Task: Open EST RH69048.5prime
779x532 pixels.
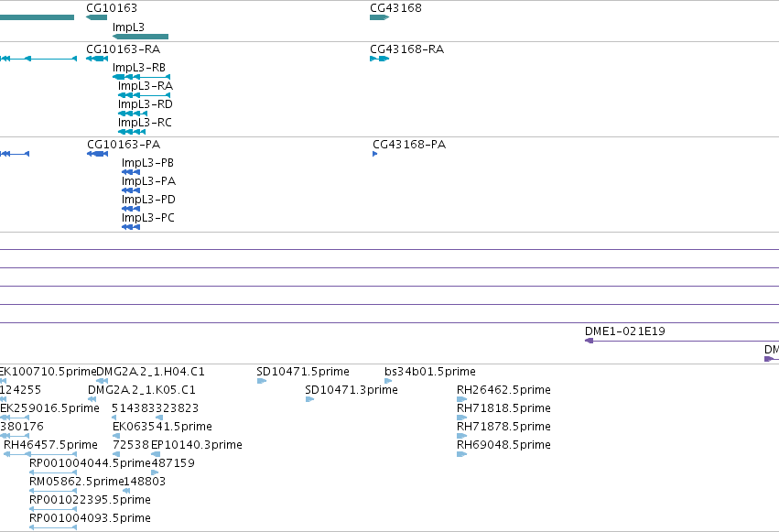Action: pyautogui.click(x=503, y=445)
